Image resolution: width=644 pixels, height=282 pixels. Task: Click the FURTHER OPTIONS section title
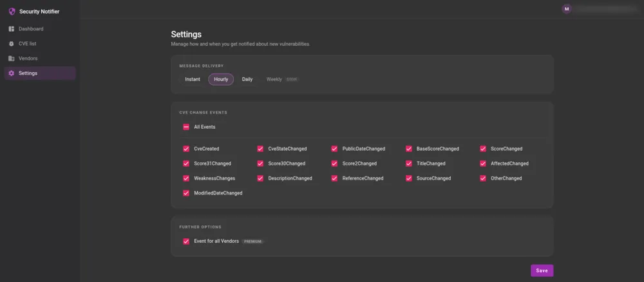(x=200, y=227)
